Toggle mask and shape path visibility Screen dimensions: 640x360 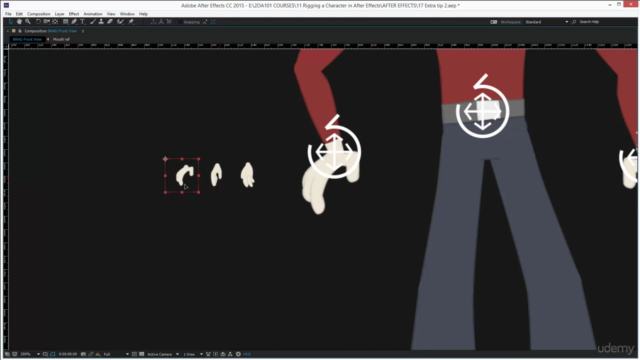pyautogui.click(x=53, y=354)
